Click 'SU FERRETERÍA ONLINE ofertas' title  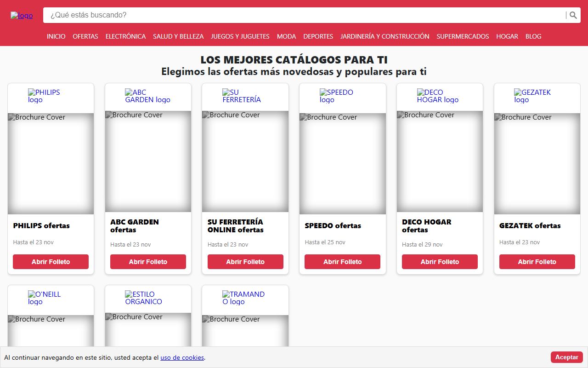click(x=236, y=226)
